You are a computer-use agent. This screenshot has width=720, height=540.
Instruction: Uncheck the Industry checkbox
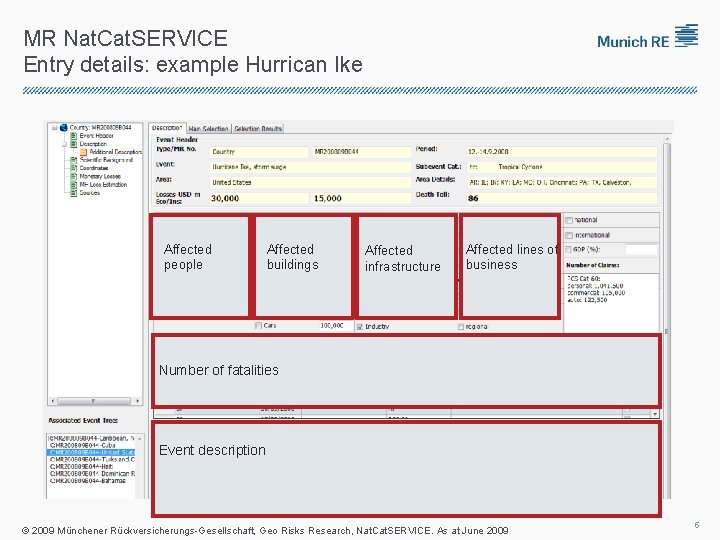(x=360, y=327)
